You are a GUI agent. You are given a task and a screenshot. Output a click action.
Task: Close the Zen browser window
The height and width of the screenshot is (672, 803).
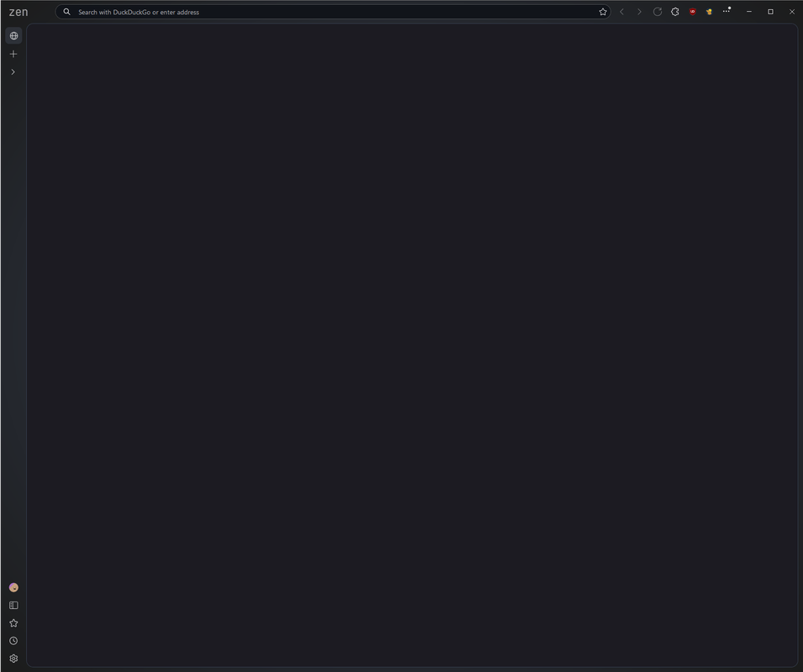point(792,11)
